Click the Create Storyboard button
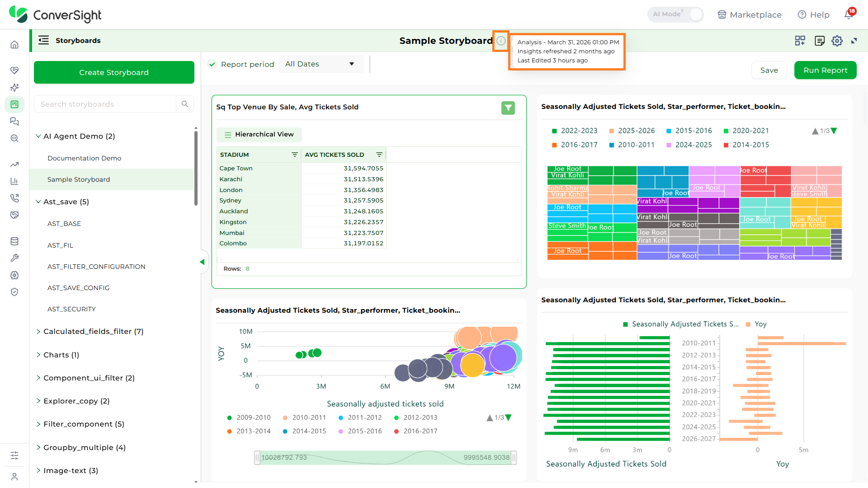The width and height of the screenshot is (868, 488). click(114, 72)
